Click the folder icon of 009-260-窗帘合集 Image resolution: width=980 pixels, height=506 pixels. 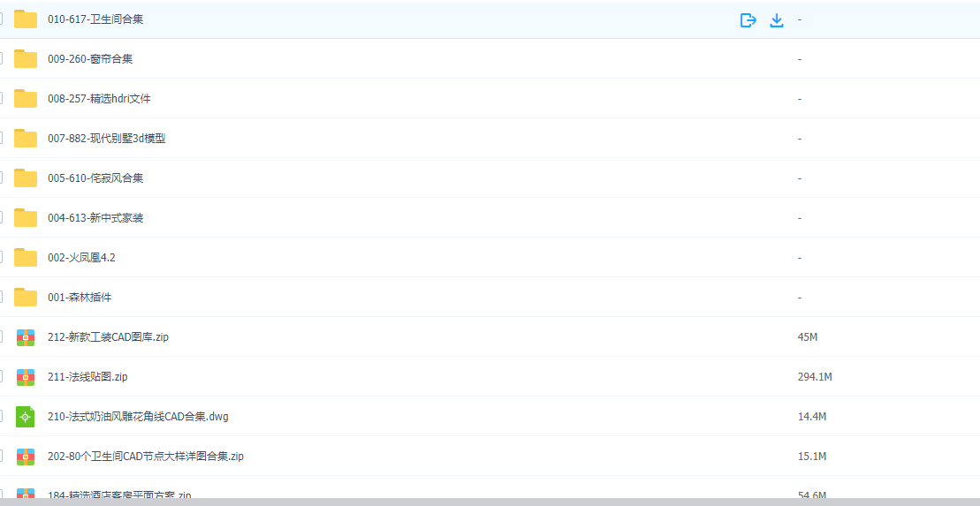point(26,58)
